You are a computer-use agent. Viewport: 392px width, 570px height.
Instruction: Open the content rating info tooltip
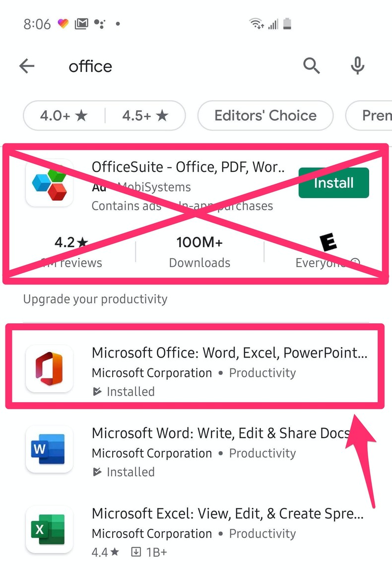355,263
